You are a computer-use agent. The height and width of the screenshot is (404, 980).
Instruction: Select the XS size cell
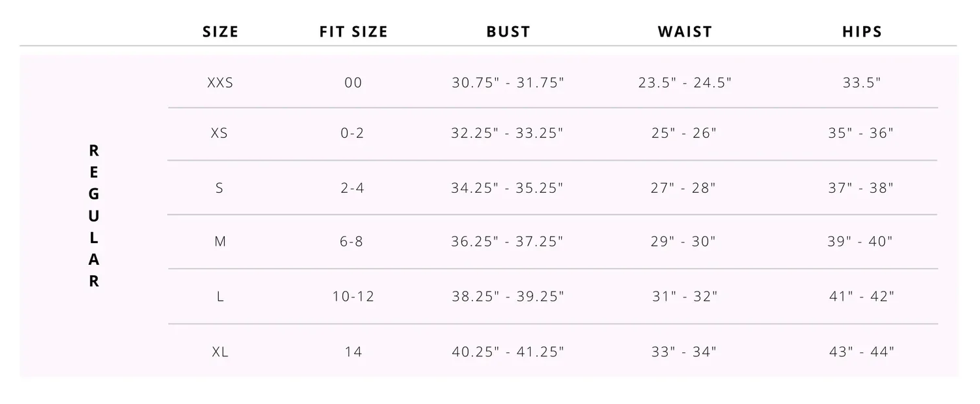220,133
